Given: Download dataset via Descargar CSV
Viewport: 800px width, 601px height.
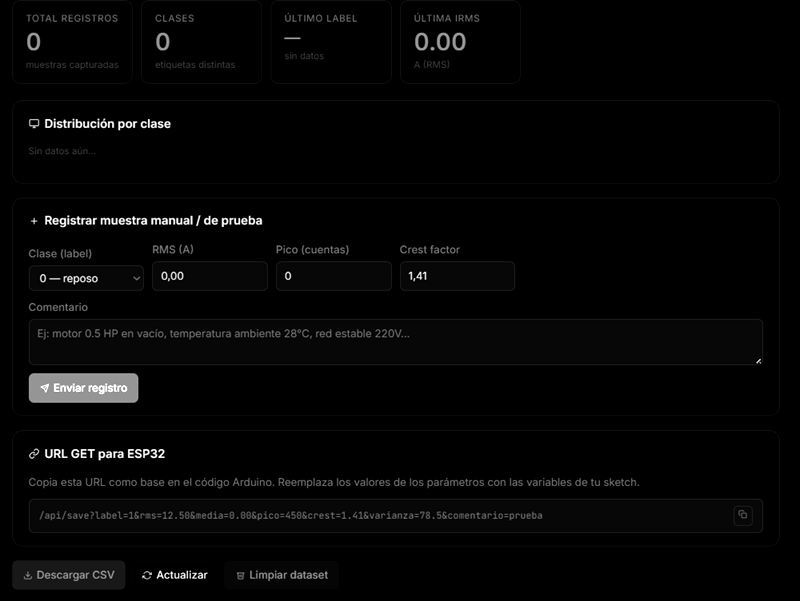Looking at the screenshot, I should tap(69, 575).
